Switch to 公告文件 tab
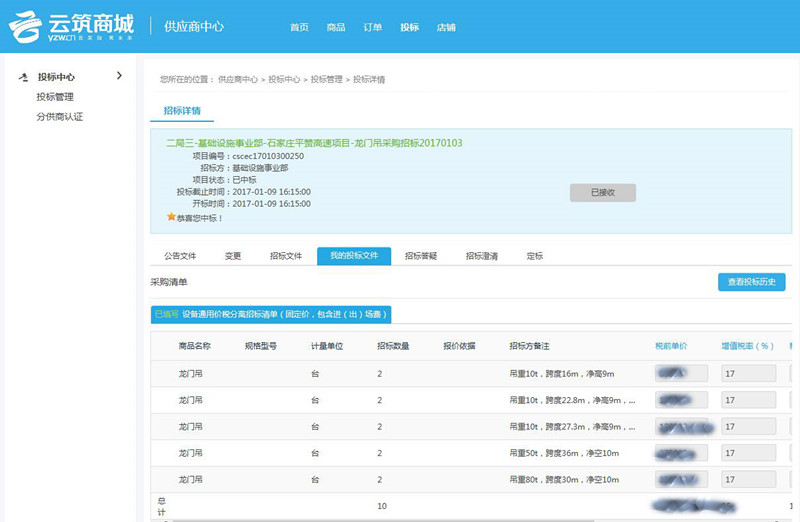This screenshot has width=800, height=522. point(180,256)
